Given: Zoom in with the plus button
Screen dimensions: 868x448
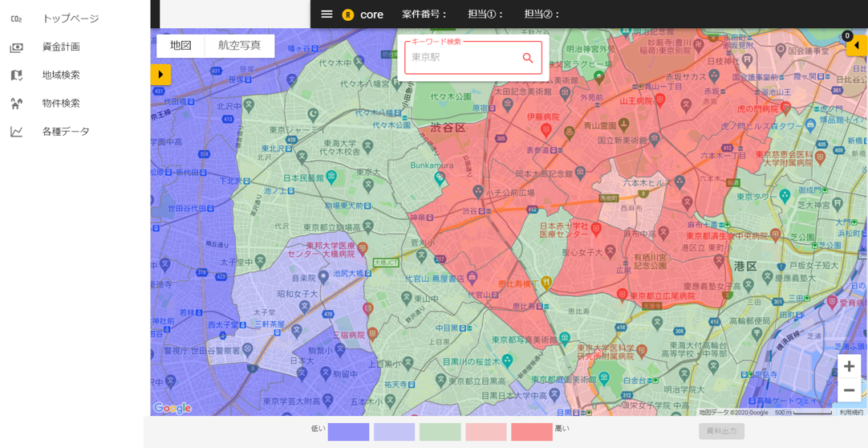Looking at the screenshot, I should pos(849,366).
